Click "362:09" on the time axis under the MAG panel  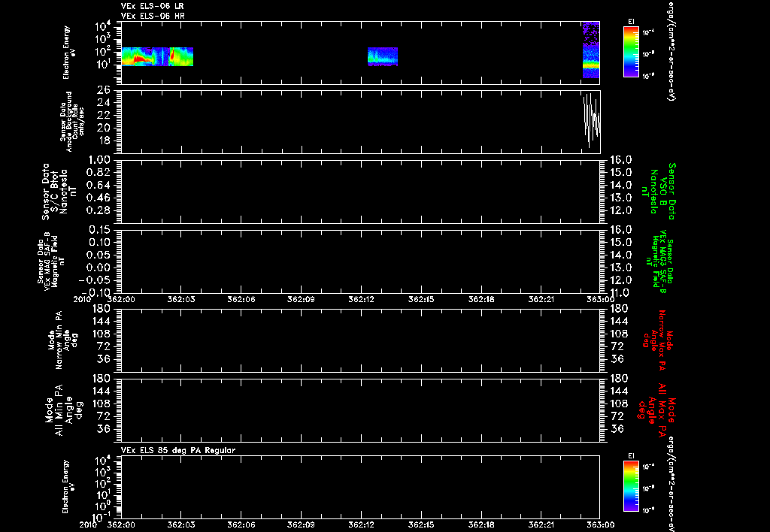[302, 299]
